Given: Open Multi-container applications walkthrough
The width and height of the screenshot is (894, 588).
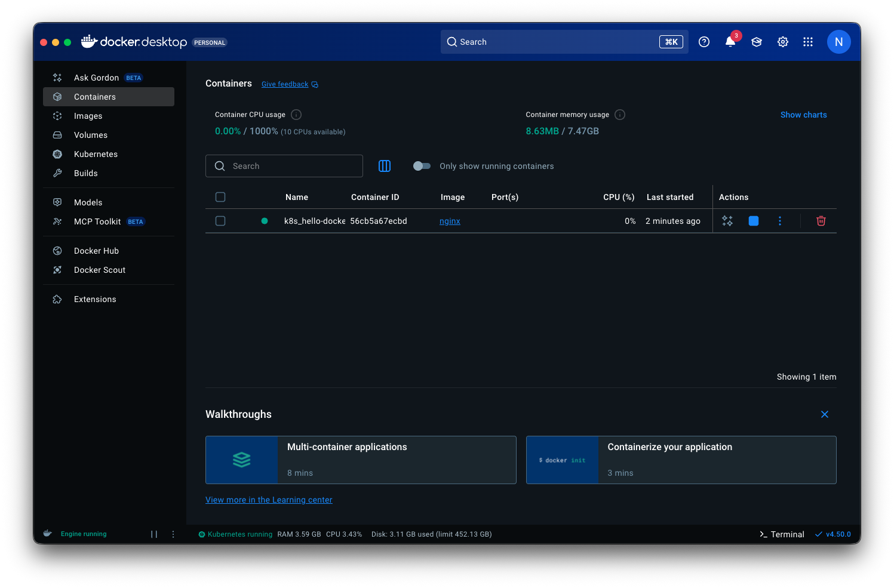Looking at the screenshot, I should pos(361,460).
